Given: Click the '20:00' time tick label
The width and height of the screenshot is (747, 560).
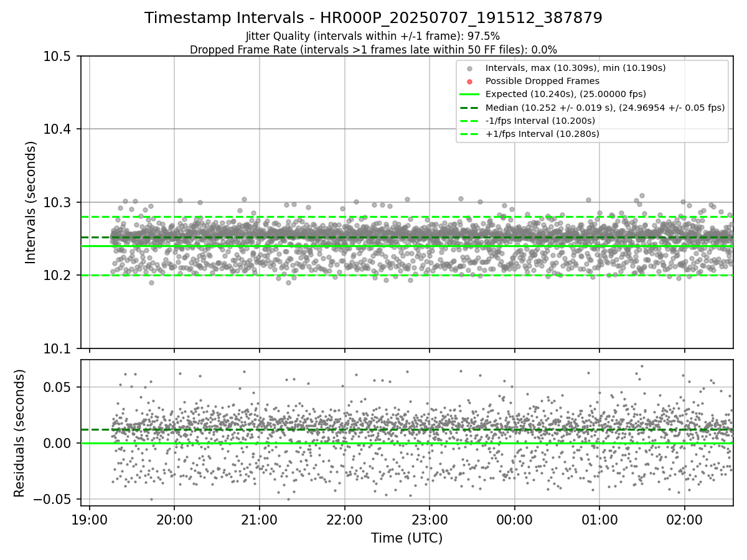Looking at the screenshot, I should [174, 520].
